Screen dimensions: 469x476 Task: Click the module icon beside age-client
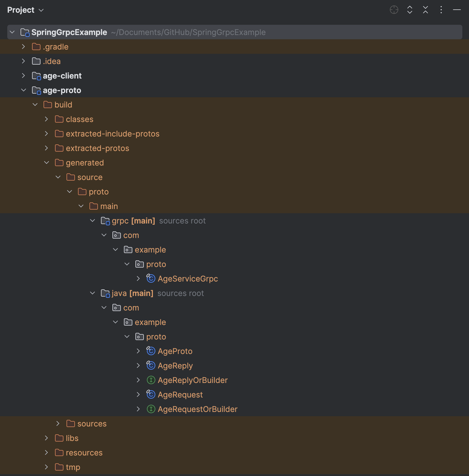pos(36,76)
